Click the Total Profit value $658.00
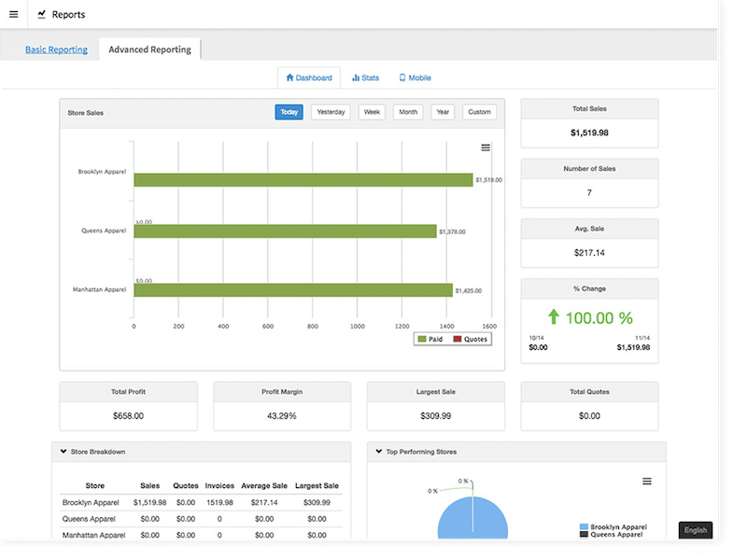Image resolution: width=747 pixels, height=560 pixels. [x=128, y=415]
